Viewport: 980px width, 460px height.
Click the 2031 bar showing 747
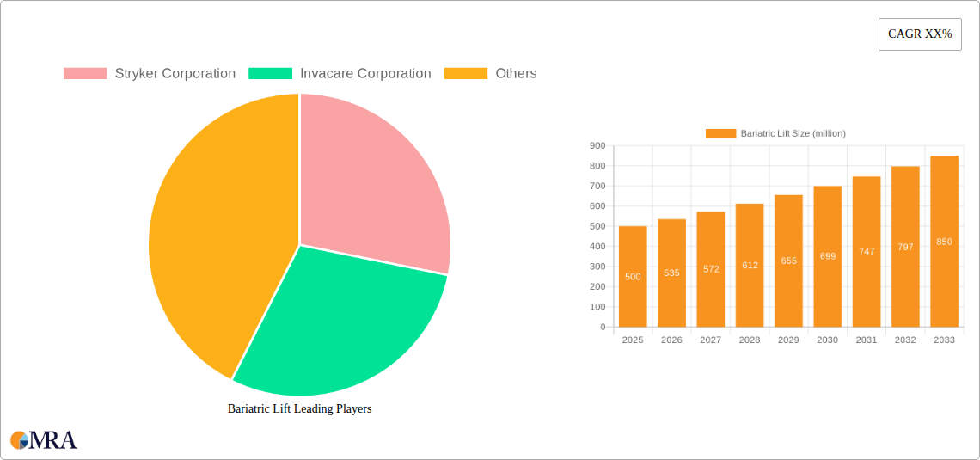pyautogui.click(x=867, y=252)
